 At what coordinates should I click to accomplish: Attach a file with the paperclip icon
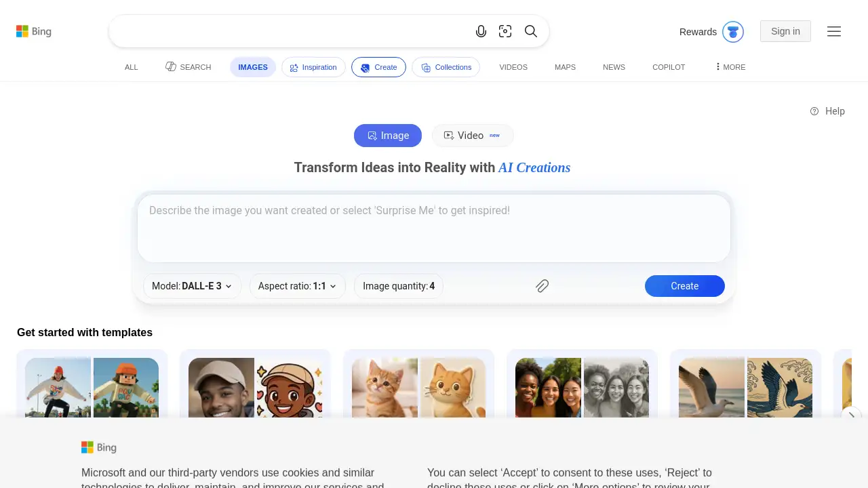tap(542, 286)
